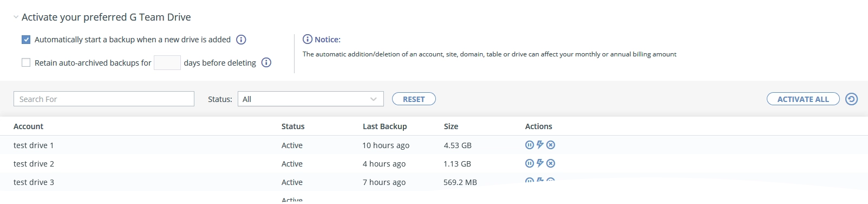868x204 pixels.
Task: Click Active status of test drive 2
Action: 292,164
